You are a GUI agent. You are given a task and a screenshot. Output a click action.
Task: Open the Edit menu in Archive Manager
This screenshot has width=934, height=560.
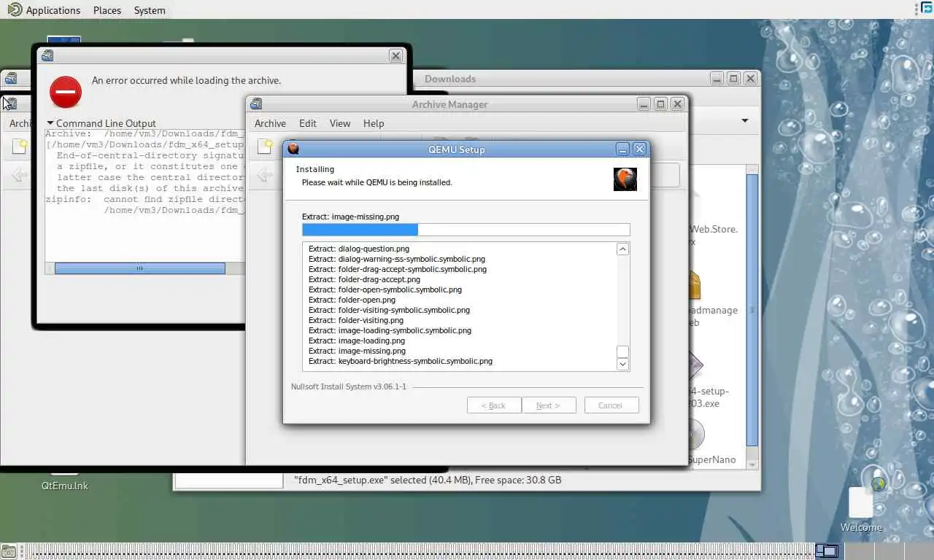(x=308, y=123)
